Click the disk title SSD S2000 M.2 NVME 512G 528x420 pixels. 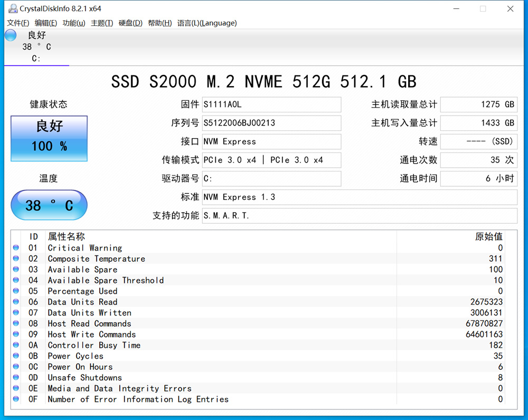[263, 81]
